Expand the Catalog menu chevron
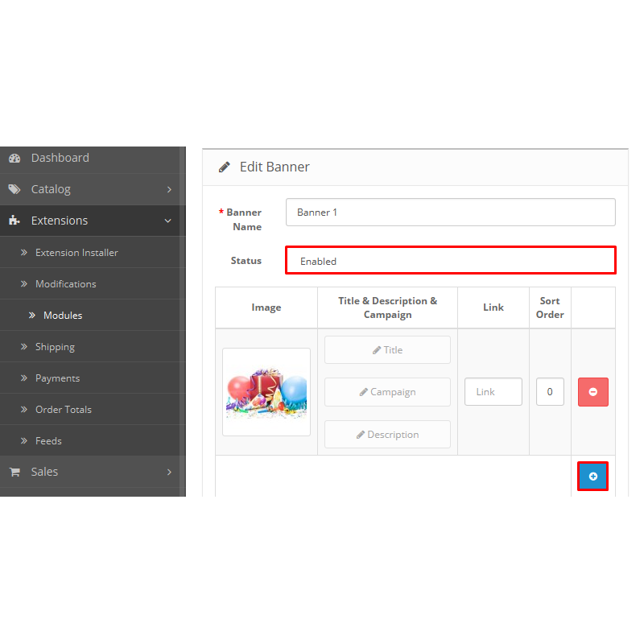The image size is (644, 644). [169, 190]
